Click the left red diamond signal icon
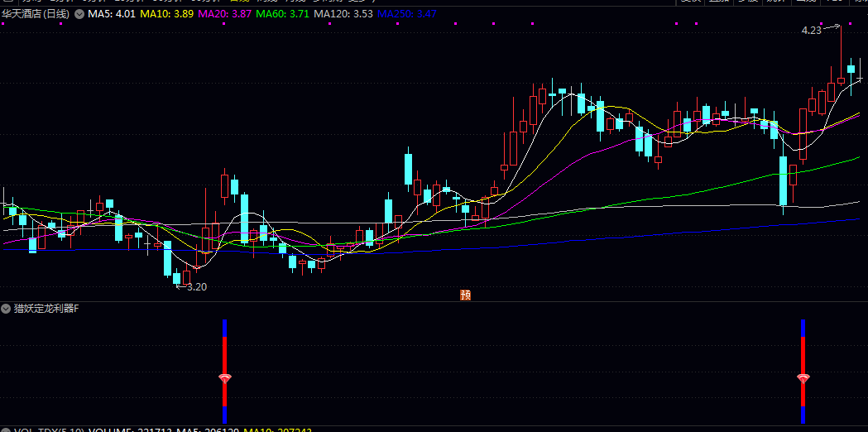Viewport: 868px width, 432px height. click(x=225, y=379)
